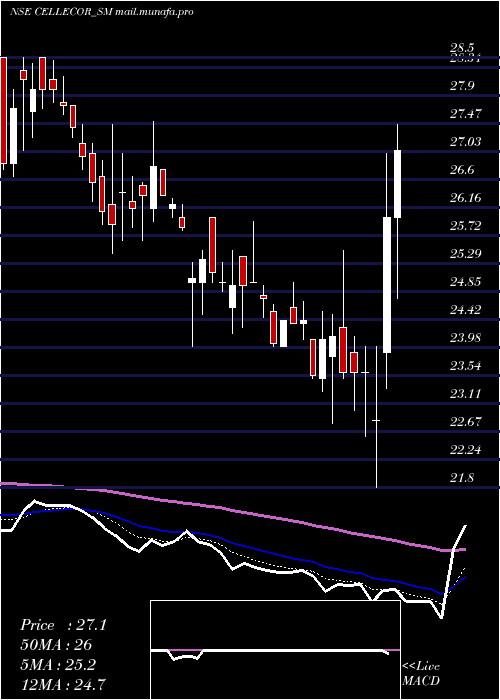Click the 50MA : 26 readout
Image resolution: width=500 pixels, height=700 pixels.
pos(56,645)
